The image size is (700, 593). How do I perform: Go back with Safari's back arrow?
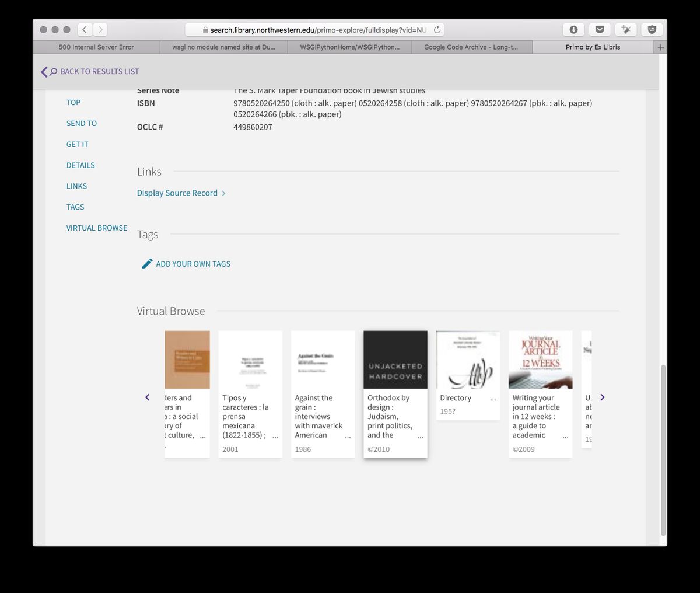pyautogui.click(x=85, y=30)
